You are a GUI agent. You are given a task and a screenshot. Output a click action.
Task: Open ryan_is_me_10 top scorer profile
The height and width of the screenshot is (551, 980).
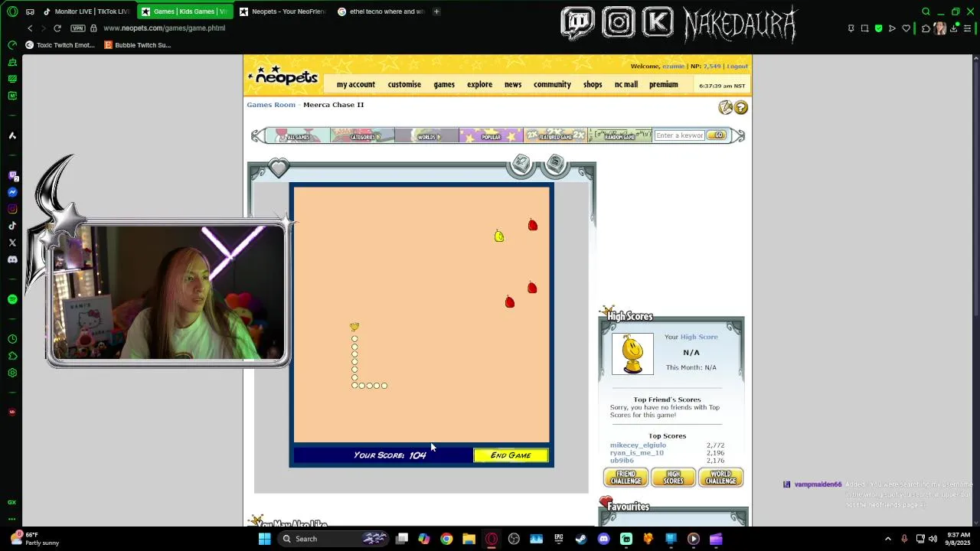[637, 453]
